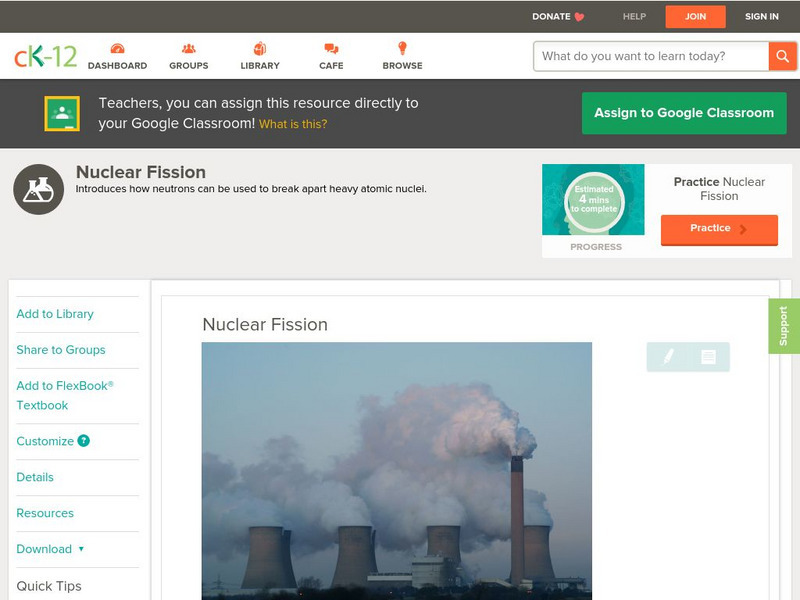Image resolution: width=800 pixels, height=600 pixels.
Task: Click the Customize link
Action: (45, 441)
